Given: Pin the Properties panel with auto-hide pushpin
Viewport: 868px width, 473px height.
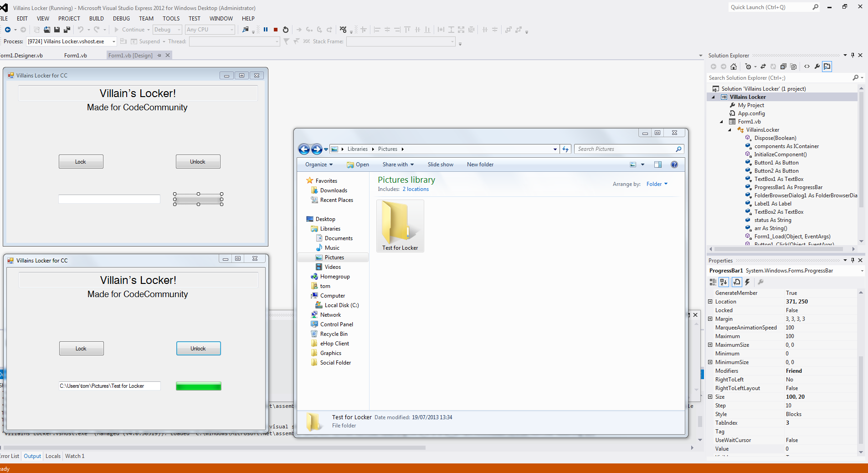Looking at the screenshot, I should (x=853, y=260).
